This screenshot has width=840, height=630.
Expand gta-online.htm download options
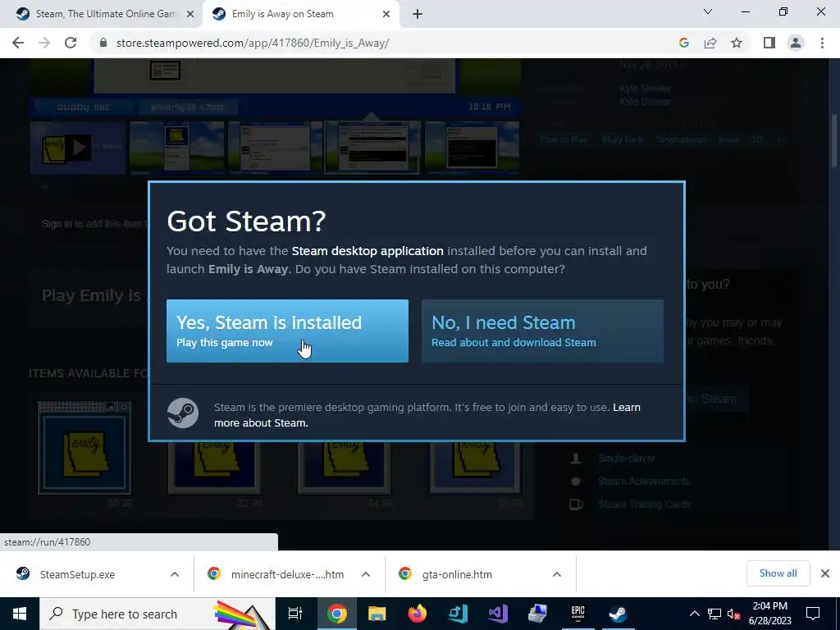[x=557, y=574]
